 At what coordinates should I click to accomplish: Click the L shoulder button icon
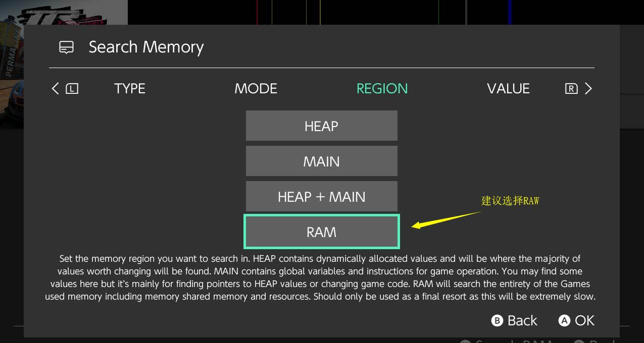click(72, 89)
